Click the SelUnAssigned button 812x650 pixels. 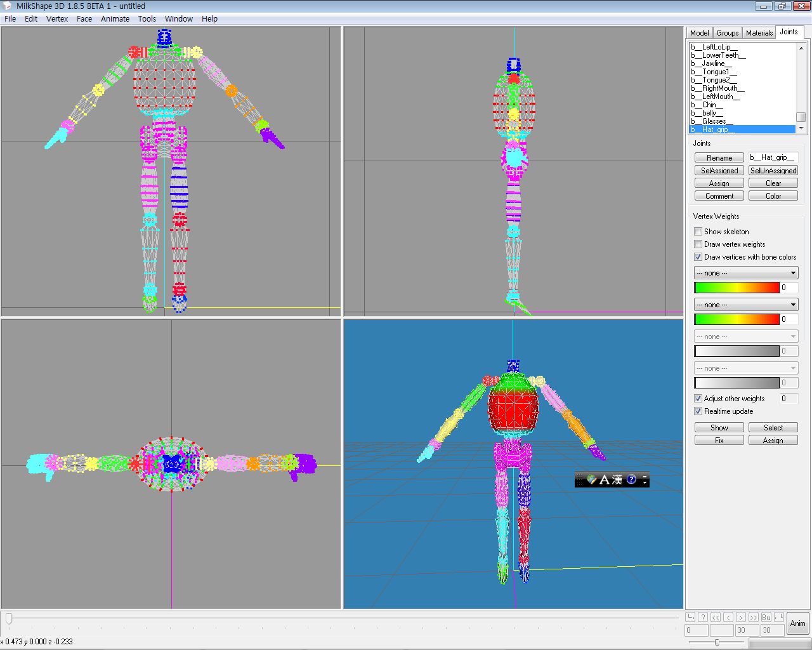[x=773, y=170]
